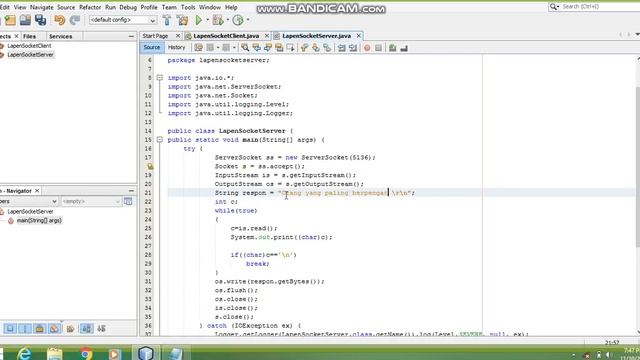Screen dimensions: 640x360
Task: Toggle Highlight Search in editor toolbar
Action: (279, 48)
